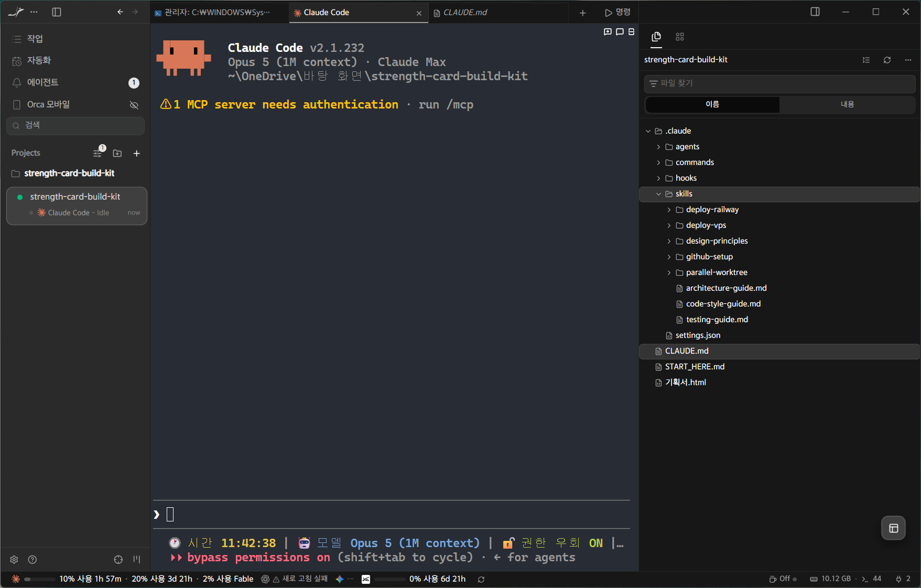The width and height of the screenshot is (921, 588).
Task: Close the Claude Code tab
Action: coord(419,13)
